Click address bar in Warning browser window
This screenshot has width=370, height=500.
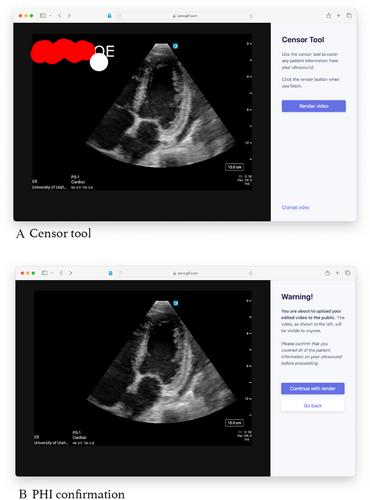[x=185, y=273]
